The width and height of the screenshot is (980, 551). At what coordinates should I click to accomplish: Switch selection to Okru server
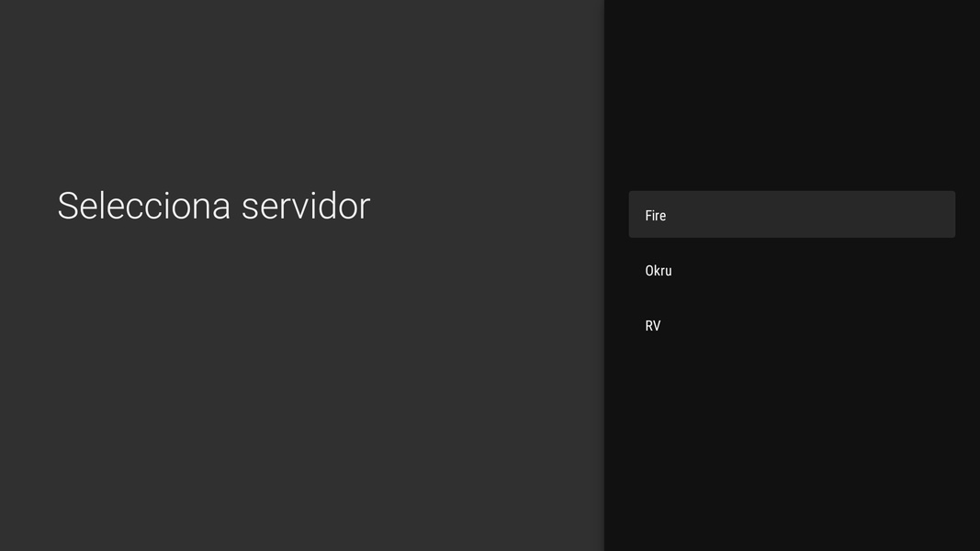[791, 271]
